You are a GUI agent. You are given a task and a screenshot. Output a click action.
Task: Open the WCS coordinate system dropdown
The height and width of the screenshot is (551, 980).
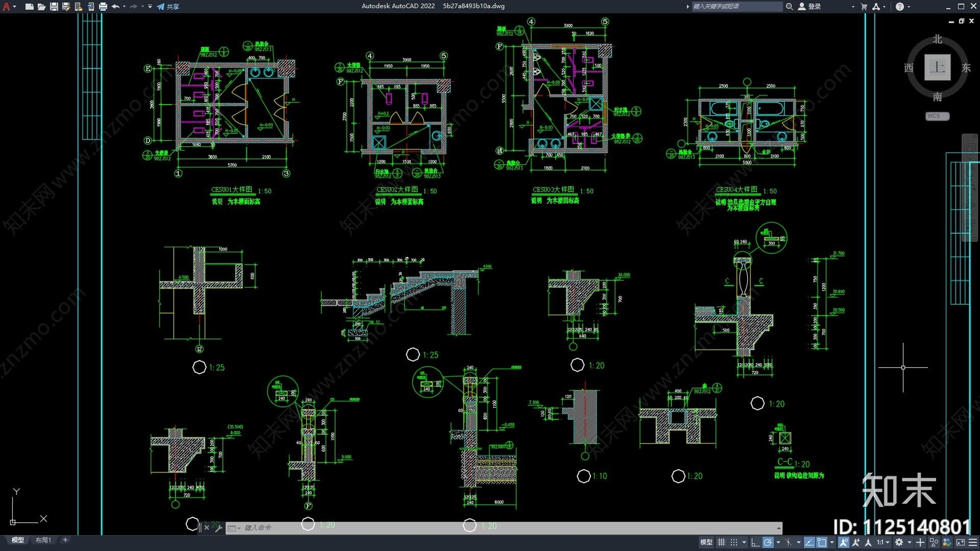click(x=937, y=116)
